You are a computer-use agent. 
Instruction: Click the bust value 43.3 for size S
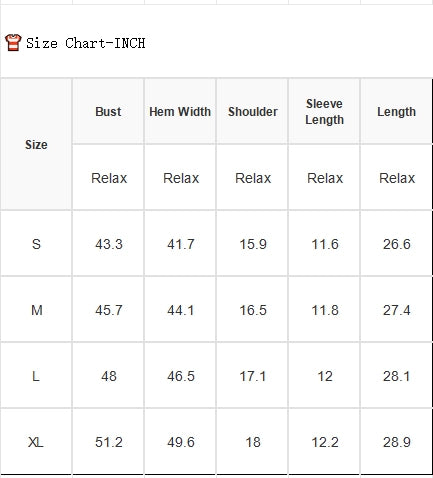pos(109,244)
